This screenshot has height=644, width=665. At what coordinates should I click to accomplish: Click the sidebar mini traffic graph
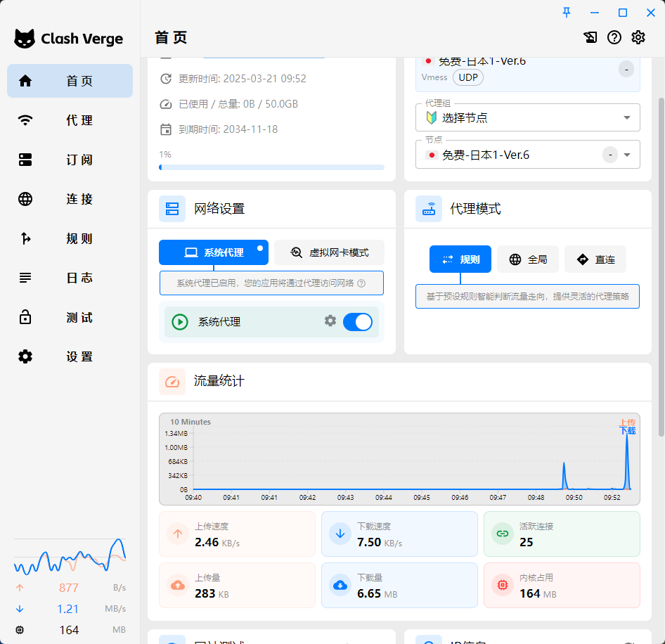coord(70,557)
